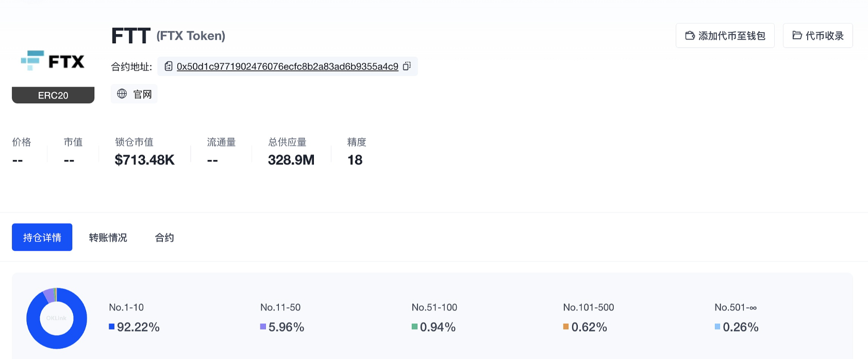Click the green swatch beside 0.94%
Image resolution: width=868 pixels, height=359 pixels.
[414, 327]
